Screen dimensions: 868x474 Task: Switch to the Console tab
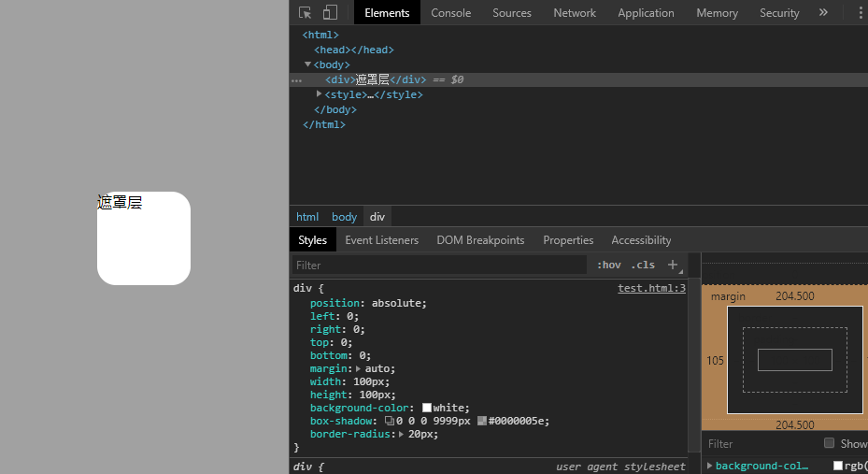[450, 13]
